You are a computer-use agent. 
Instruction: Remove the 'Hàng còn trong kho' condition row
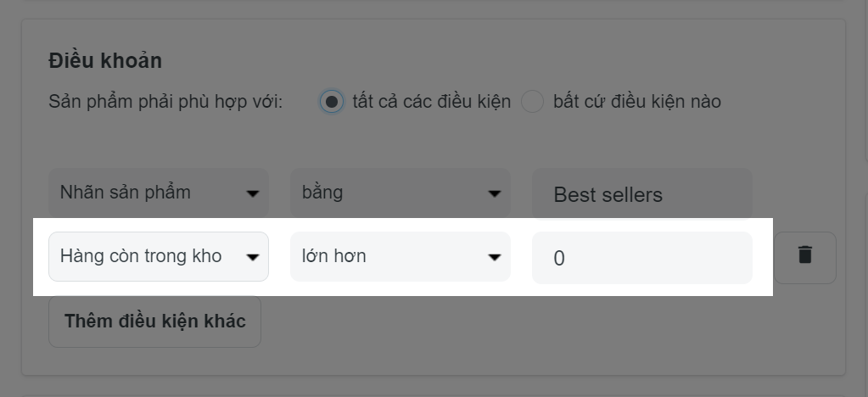[805, 258]
